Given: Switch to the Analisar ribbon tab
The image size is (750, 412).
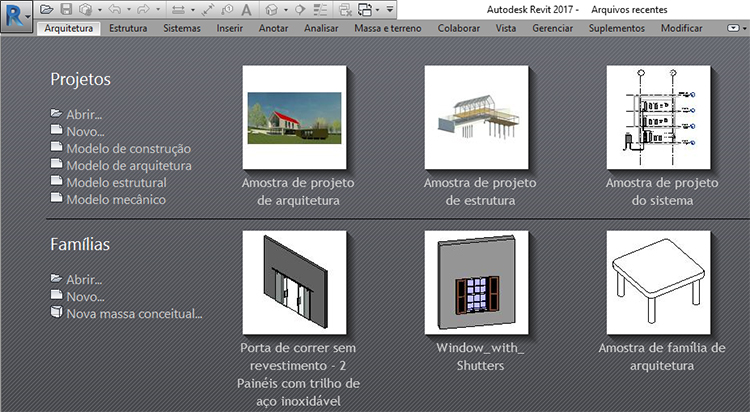Looking at the screenshot, I should (x=321, y=28).
